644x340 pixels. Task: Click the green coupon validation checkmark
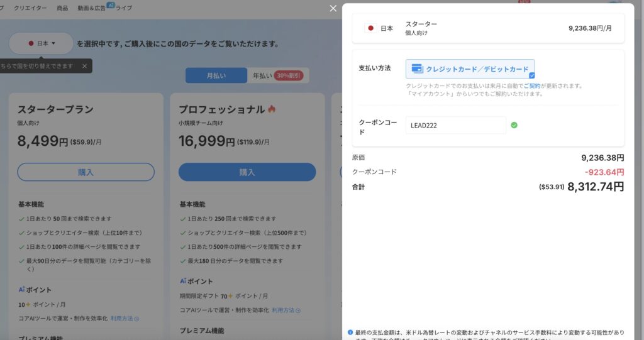coord(514,125)
